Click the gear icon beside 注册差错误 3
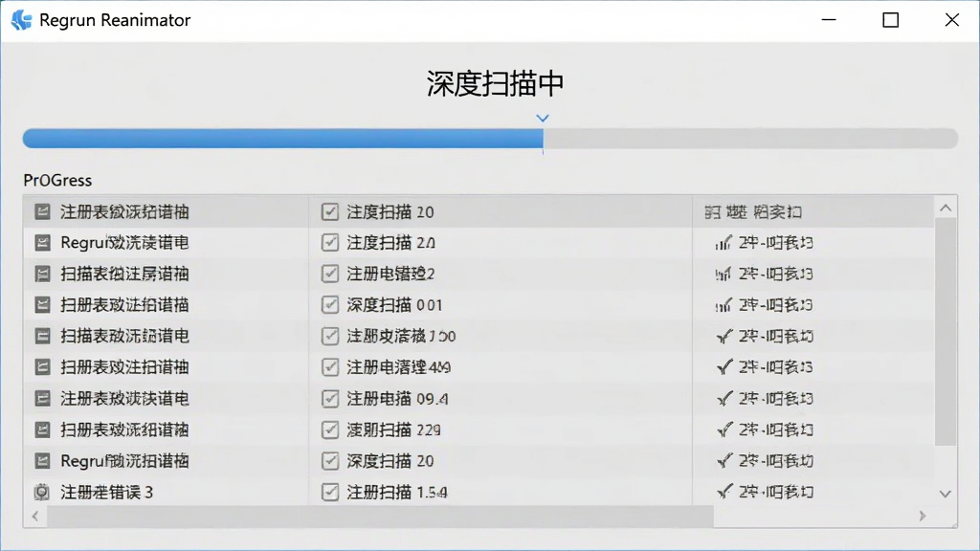 pyautogui.click(x=42, y=492)
